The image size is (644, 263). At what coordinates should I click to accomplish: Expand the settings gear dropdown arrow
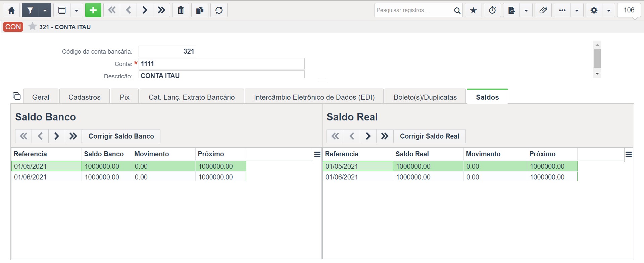pos(608,10)
